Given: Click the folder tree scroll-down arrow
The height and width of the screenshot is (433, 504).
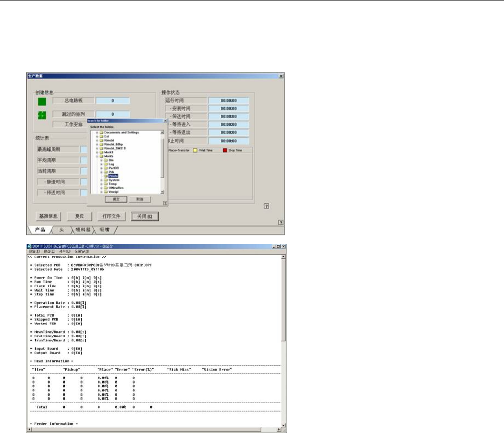Looking at the screenshot, I should pos(162,192).
